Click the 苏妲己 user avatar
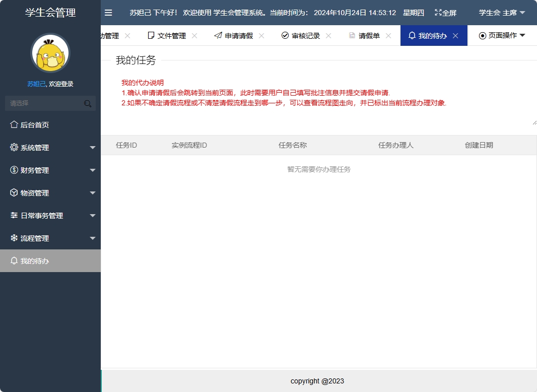The height and width of the screenshot is (392, 537). tap(50, 52)
